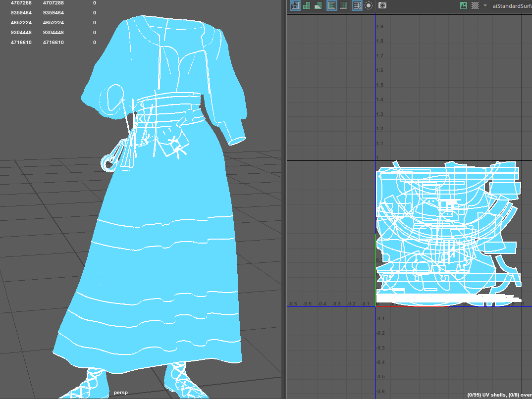Toggle isolate select in UV Editor
Screen dimensions: 532x399
point(369,5)
